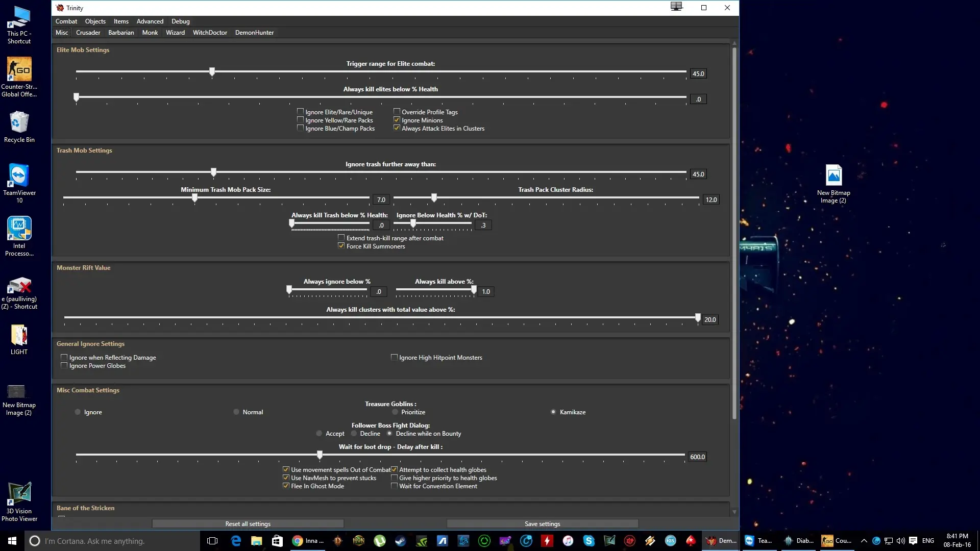
Task: Enable Extend trash-kill range after combat
Action: pos(341,238)
